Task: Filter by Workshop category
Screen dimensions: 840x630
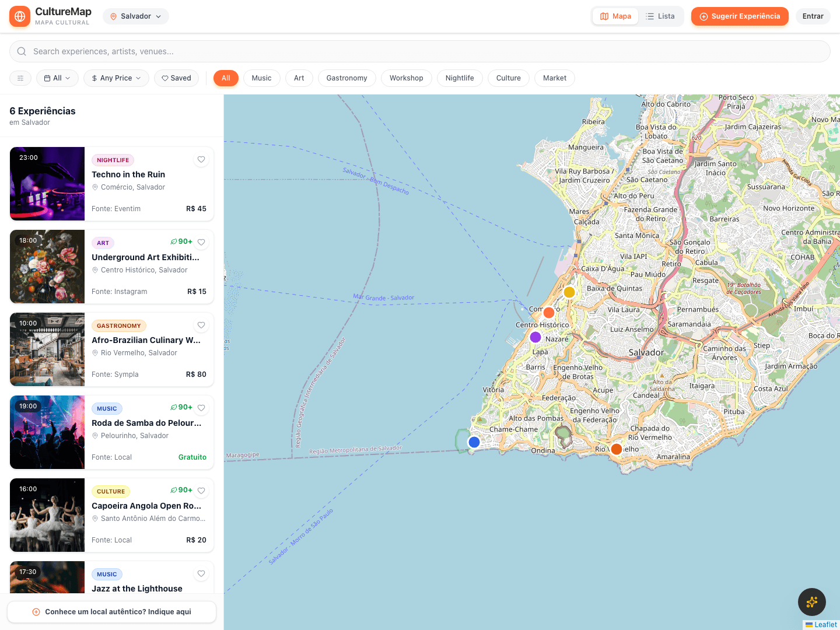Action: click(407, 78)
